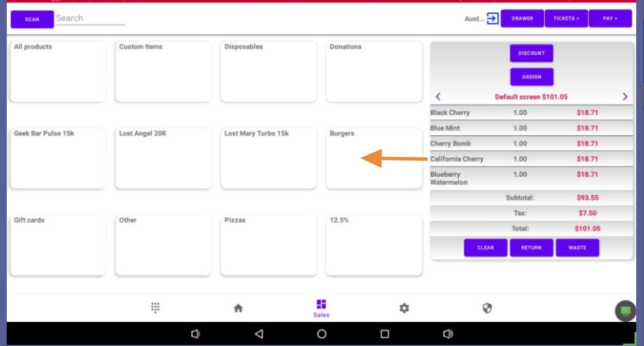Open the keypad grid icon in bottom navigation
Viewport: 644px width, 346px height.
pos(155,308)
